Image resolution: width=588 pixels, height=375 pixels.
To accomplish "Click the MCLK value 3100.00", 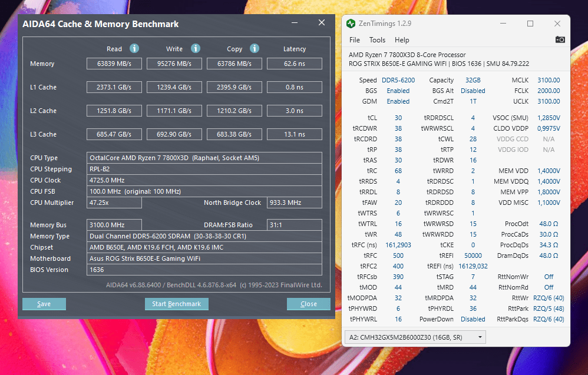I will pyautogui.click(x=549, y=80).
